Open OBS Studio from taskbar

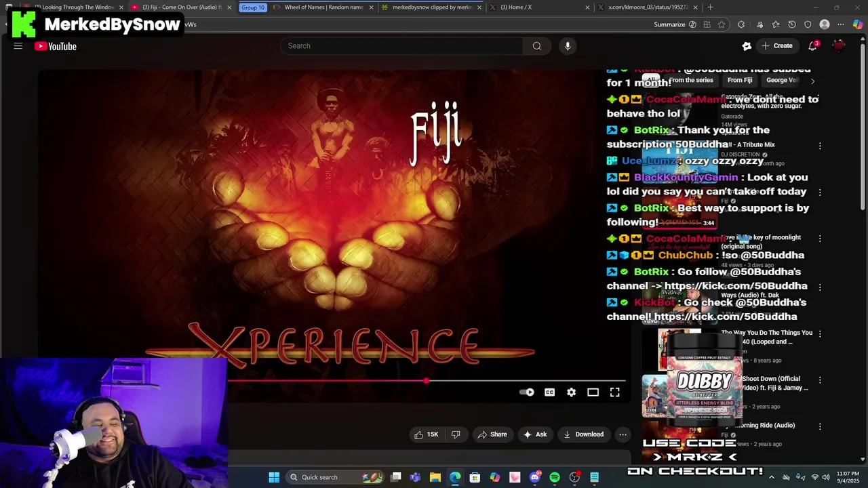(574, 477)
